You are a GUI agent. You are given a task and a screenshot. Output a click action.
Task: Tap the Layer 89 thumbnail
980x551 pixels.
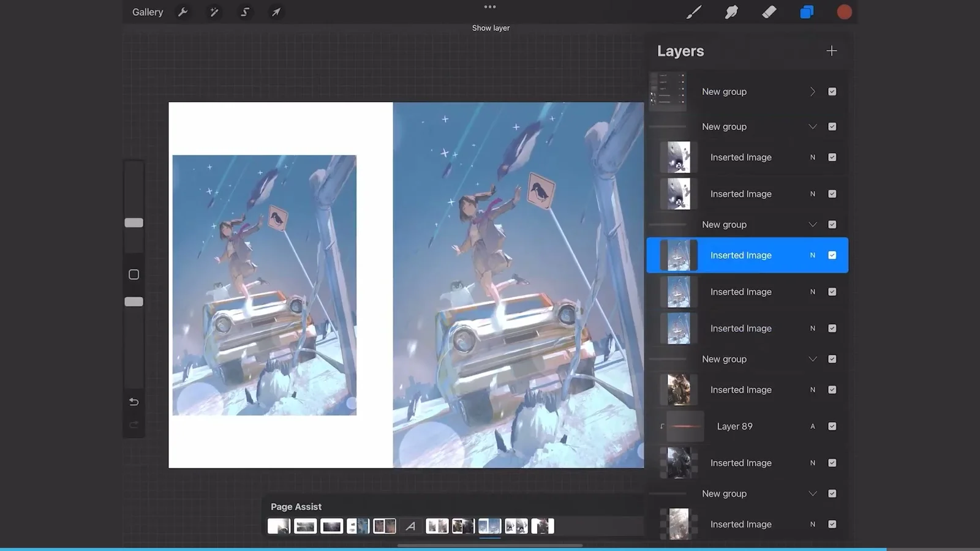point(685,427)
